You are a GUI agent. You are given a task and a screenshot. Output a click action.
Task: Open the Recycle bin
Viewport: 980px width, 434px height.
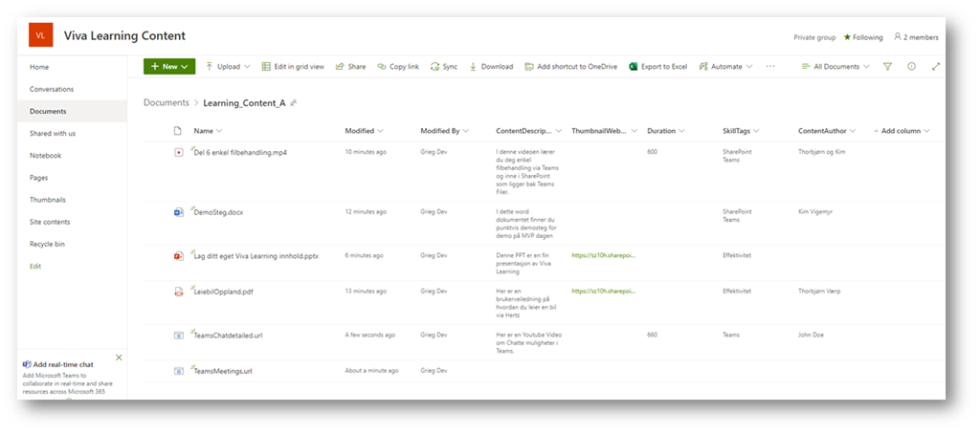coord(47,244)
